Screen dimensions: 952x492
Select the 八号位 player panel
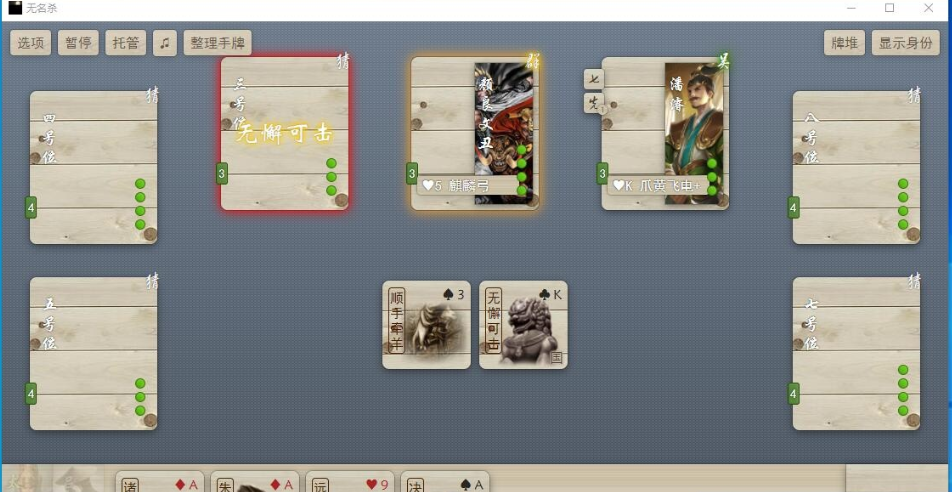[856, 167]
